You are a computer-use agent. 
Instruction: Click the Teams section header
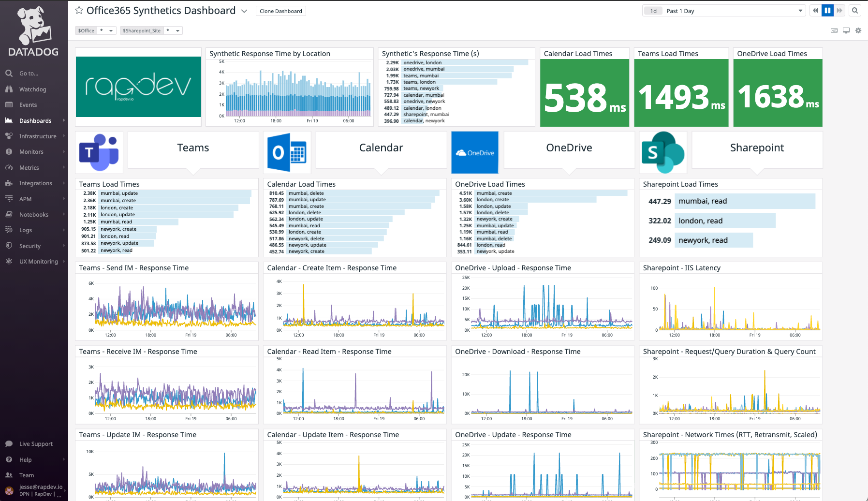[x=193, y=148]
